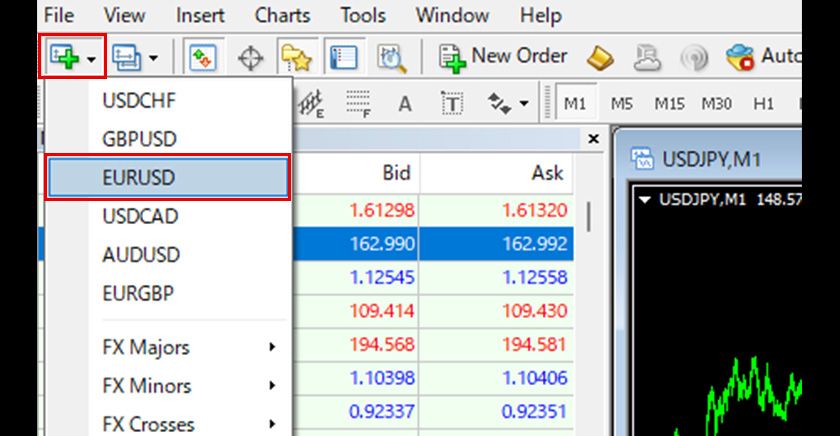Viewport: 840px width, 436px height.
Task: Open the Strategy Tester icon
Action: point(390,58)
